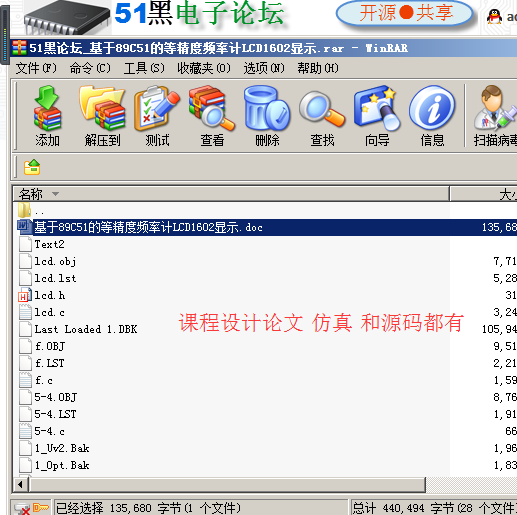517x515 pixels.
Task: Click the Scan virus (扫描病毒) icon
Action: tap(495, 116)
